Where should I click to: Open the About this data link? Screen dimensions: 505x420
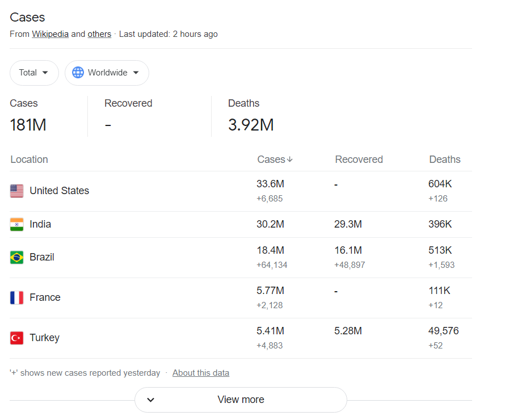pos(201,373)
